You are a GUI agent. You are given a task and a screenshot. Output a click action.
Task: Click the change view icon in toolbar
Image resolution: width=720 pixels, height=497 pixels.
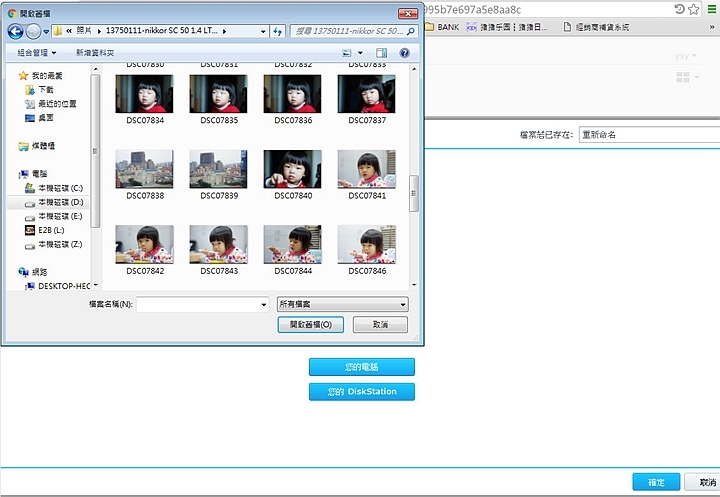tap(347, 52)
